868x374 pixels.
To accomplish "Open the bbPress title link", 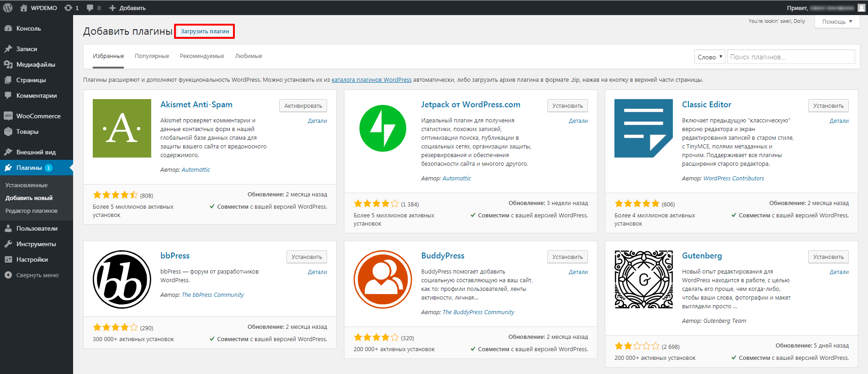I will point(175,256).
